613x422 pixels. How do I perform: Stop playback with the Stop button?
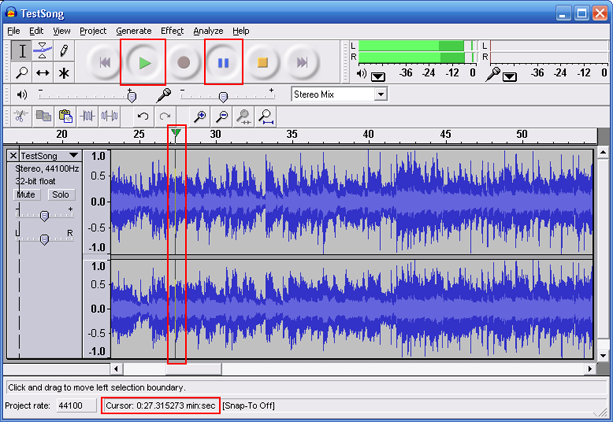(262, 62)
